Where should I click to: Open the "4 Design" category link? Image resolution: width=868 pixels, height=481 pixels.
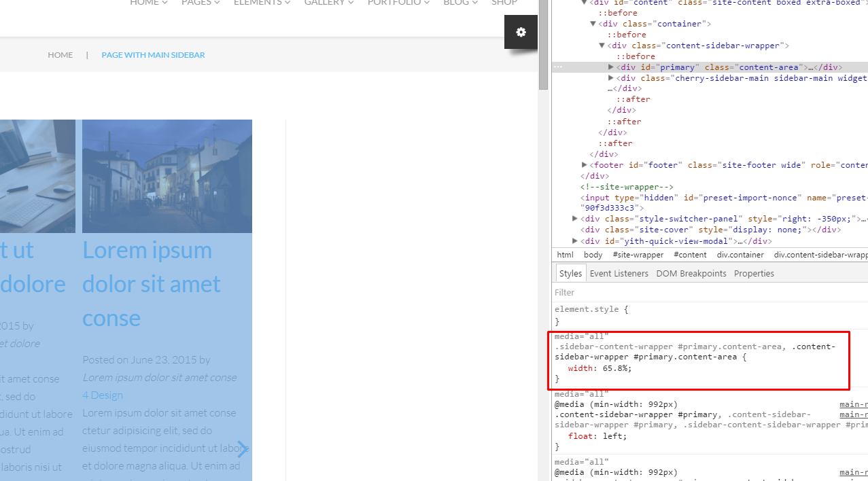tap(103, 395)
